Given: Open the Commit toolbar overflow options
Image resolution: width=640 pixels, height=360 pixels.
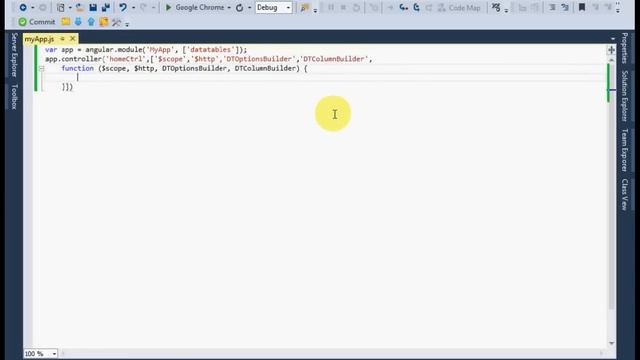Looking at the screenshot, I should point(127,24).
